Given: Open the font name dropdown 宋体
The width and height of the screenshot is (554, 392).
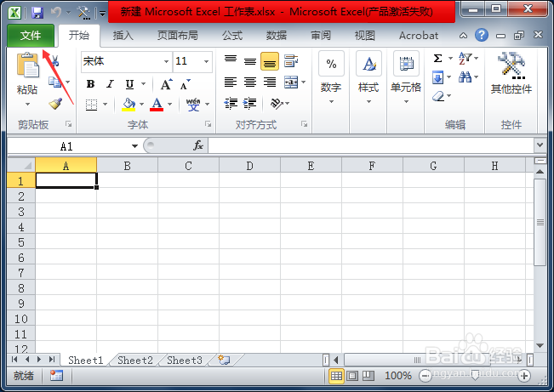Looking at the screenshot, I should (166, 61).
